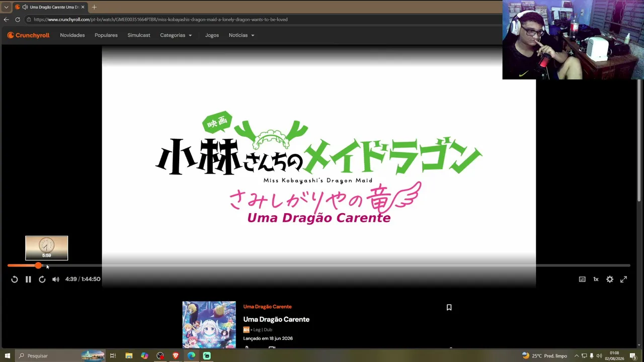This screenshot has height=362, width=644.
Task: Enter fullscreen video mode
Action: 623,279
